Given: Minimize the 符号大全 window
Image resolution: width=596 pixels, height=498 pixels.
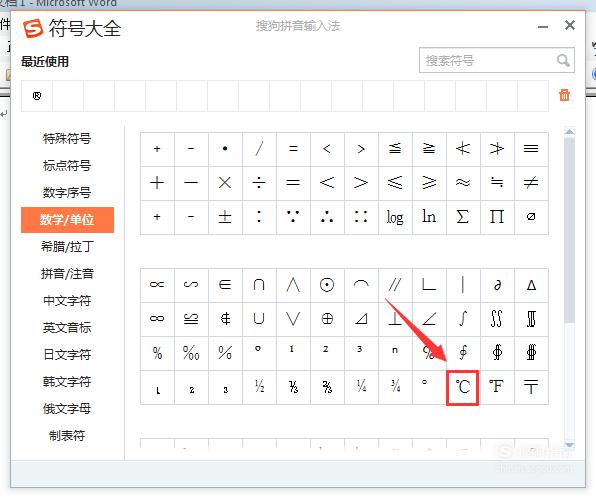Looking at the screenshot, I should 543,26.
